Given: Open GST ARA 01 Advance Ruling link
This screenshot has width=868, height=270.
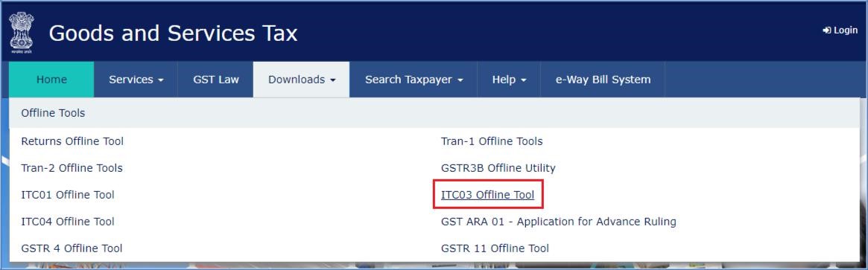Looking at the screenshot, I should coord(559,222).
